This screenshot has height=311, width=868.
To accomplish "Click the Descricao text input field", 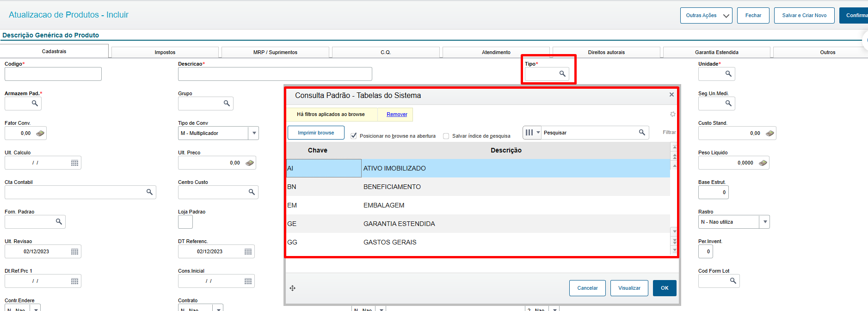I will click(275, 74).
